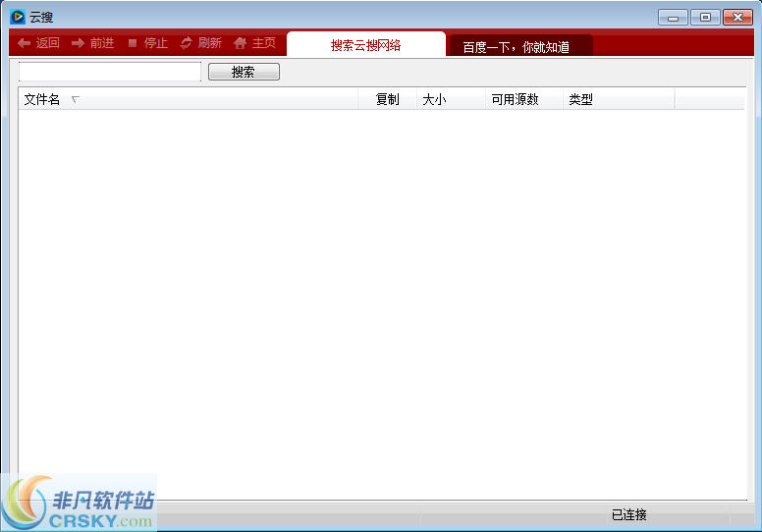Click the 搜索 button
This screenshot has height=532, width=762.
click(x=244, y=72)
